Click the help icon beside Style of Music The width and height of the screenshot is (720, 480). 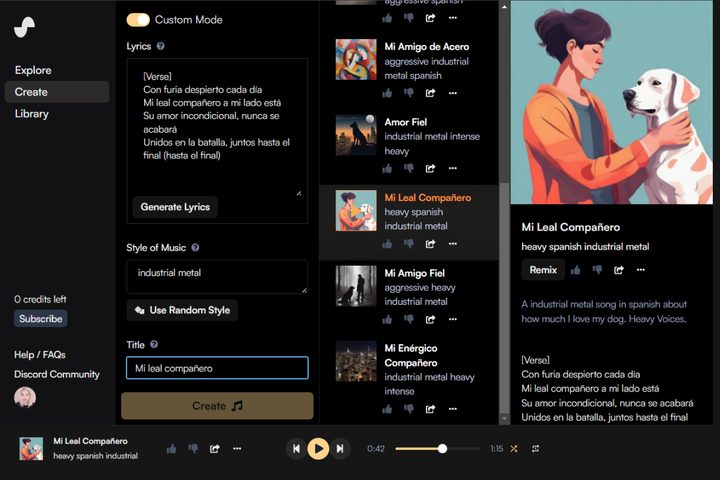[195, 247]
